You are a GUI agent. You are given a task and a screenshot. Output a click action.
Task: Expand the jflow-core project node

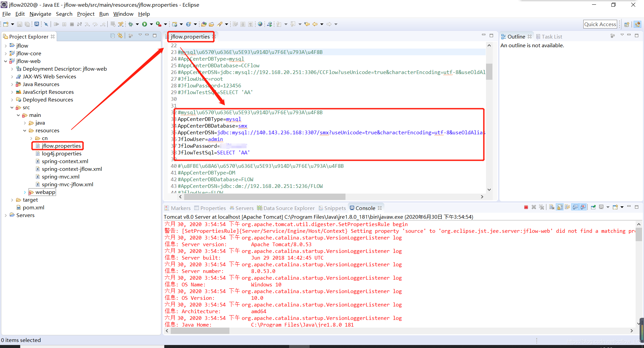click(6, 54)
